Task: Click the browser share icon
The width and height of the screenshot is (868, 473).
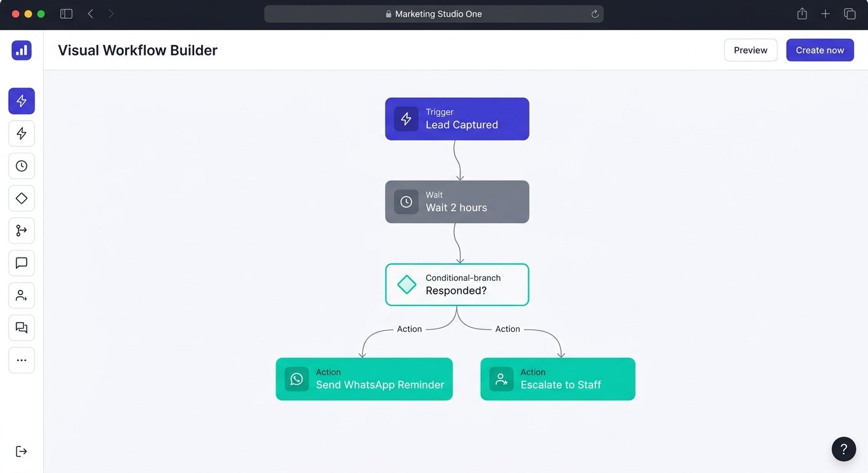Action: click(802, 14)
